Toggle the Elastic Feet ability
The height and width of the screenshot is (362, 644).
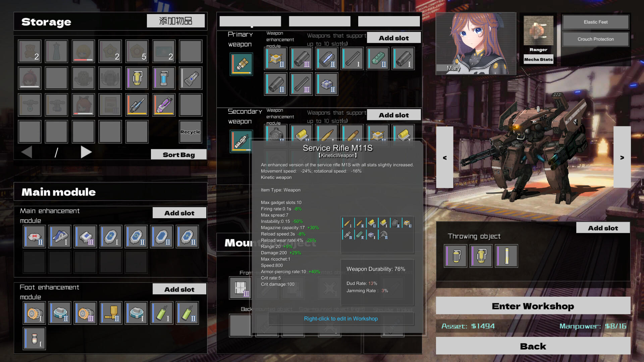(x=595, y=22)
